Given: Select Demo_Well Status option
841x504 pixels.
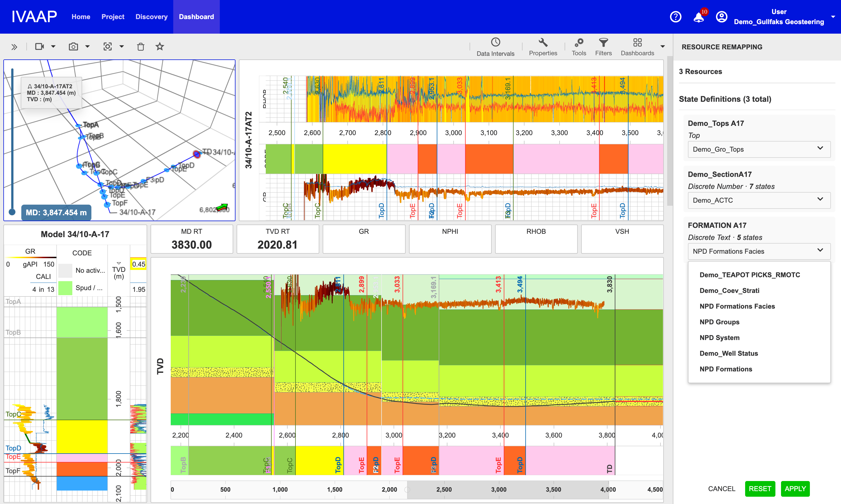Looking at the screenshot, I should [x=729, y=353].
